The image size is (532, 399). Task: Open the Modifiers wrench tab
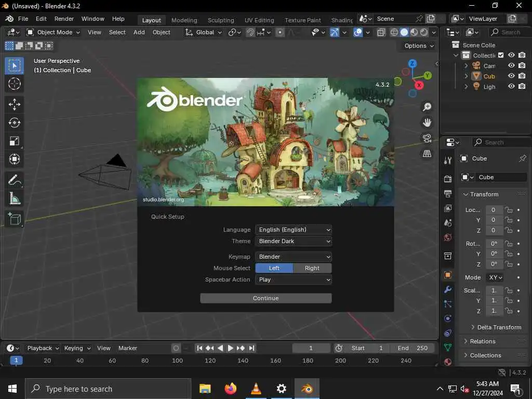click(x=448, y=289)
